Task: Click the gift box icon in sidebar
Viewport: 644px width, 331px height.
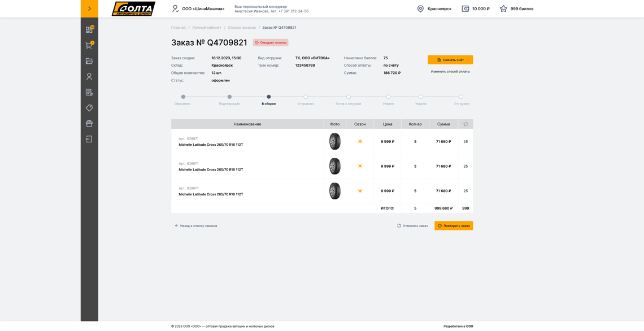Action: (x=89, y=123)
